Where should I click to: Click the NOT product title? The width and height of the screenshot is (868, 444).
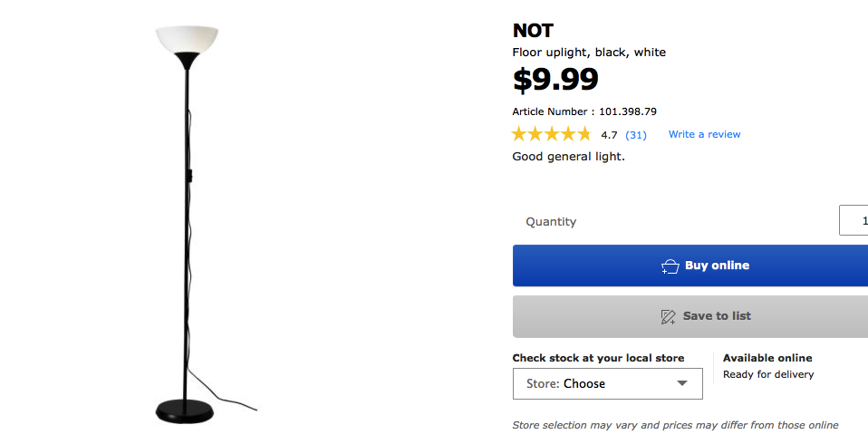coord(533,31)
